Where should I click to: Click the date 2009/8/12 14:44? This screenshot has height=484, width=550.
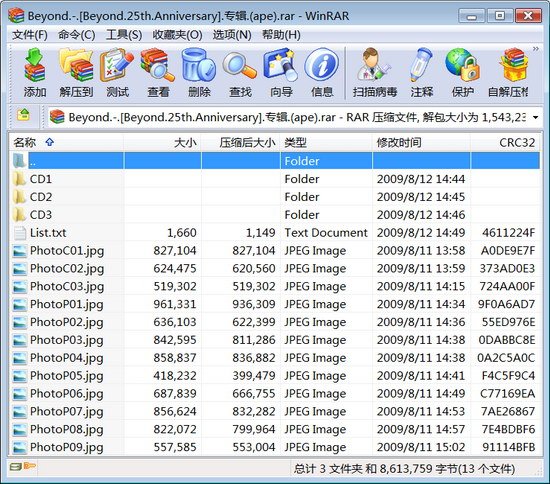421,179
